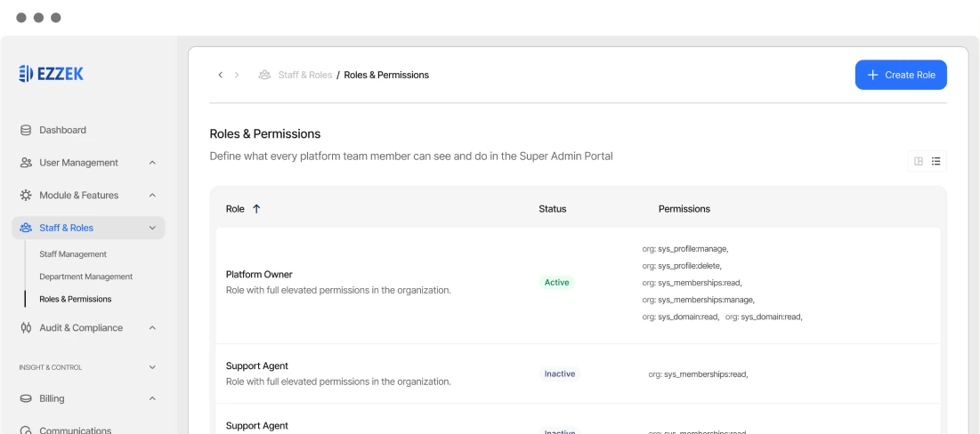Click Roles & Permissions page heading
The width and height of the screenshot is (980, 434).
[265, 133]
